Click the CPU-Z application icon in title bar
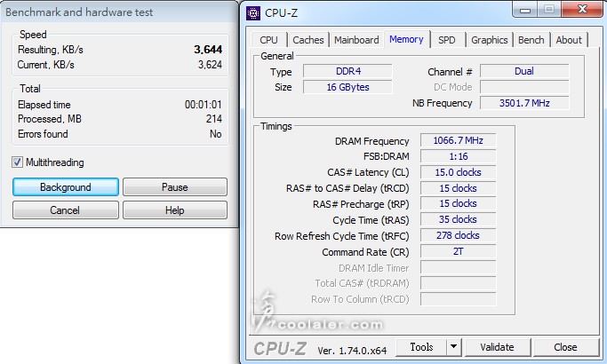The width and height of the screenshot is (607, 364). point(253,13)
